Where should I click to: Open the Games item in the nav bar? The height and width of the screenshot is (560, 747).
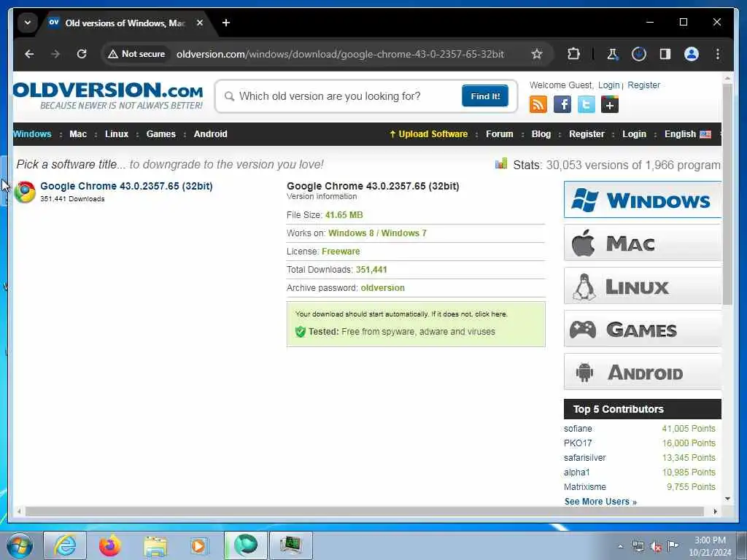point(161,134)
